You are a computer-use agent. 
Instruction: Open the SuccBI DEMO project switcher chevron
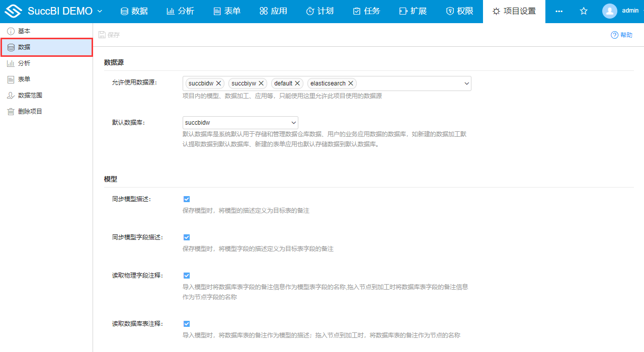pos(100,11)
